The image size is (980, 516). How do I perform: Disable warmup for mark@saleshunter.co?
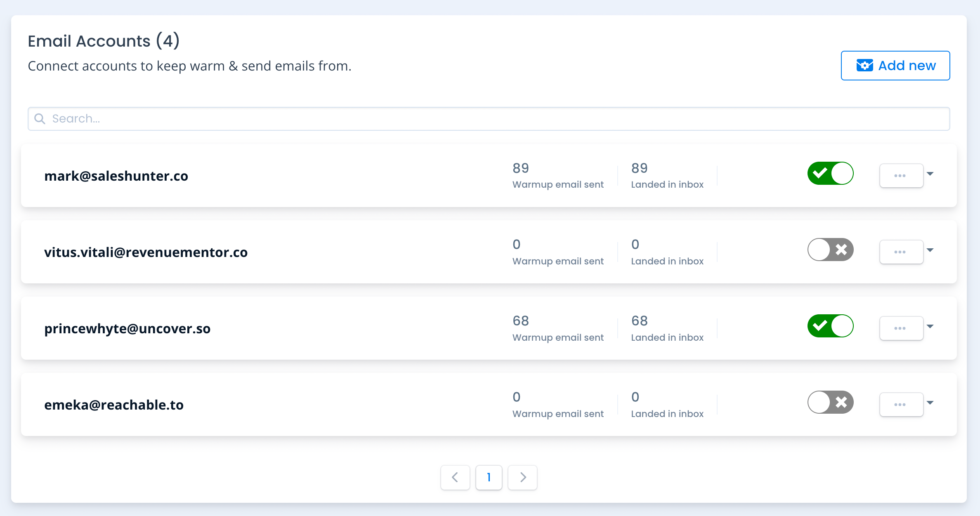pos(830,173)
